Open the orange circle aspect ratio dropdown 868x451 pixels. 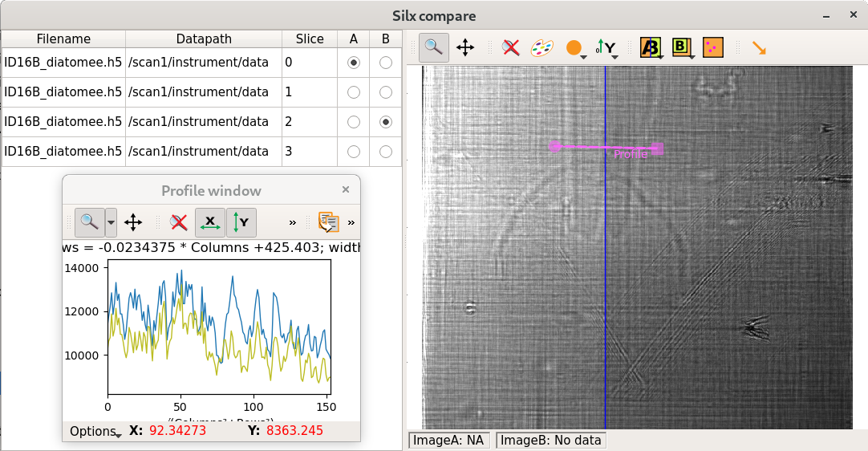[583, 56]
